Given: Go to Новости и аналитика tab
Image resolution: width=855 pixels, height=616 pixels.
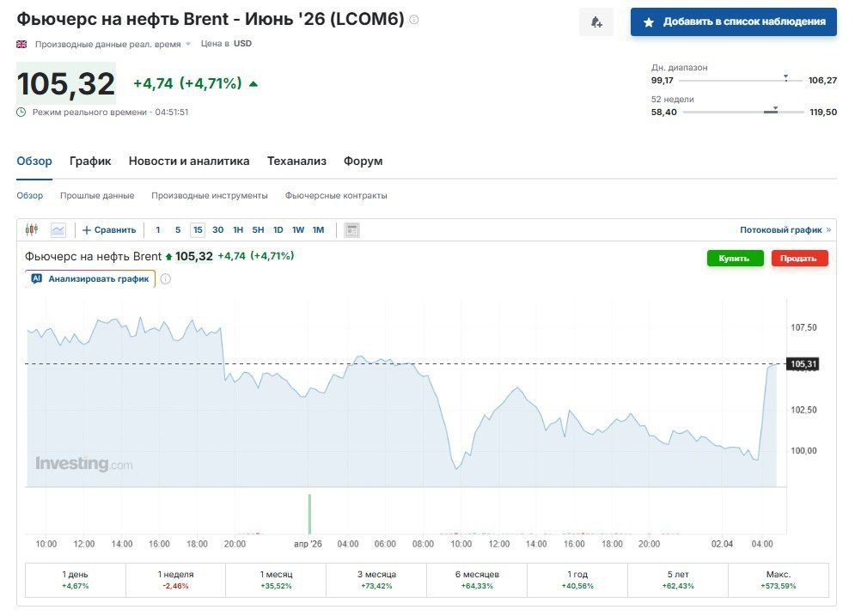Looking at the screenshot, I should point(189,162).
